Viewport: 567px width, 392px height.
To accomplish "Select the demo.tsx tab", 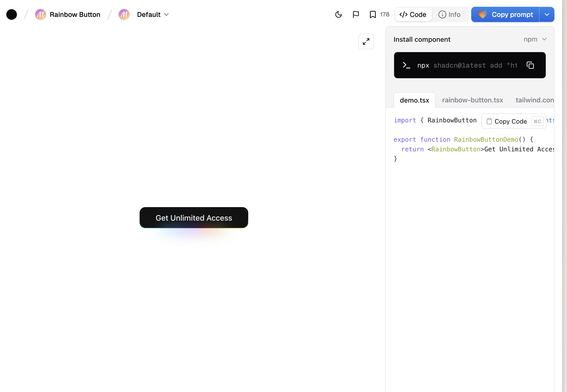I will (414, 100).
